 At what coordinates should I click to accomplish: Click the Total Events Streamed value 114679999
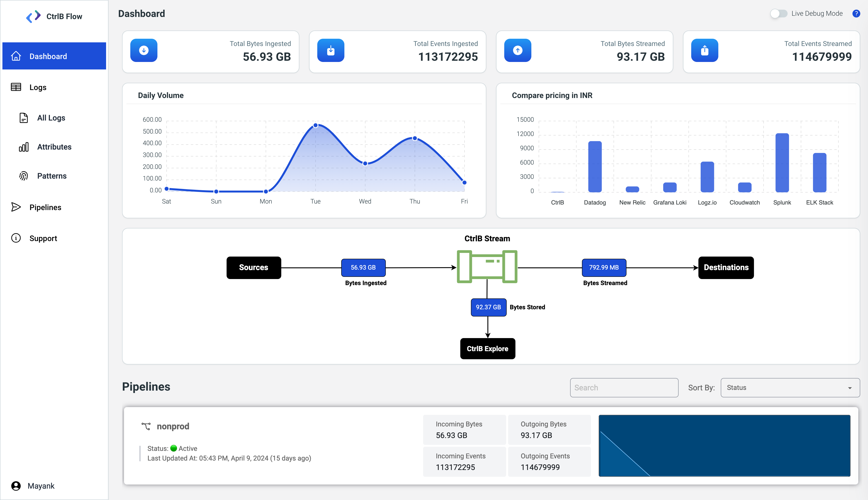pyautogui.click(x=821, y=57)
